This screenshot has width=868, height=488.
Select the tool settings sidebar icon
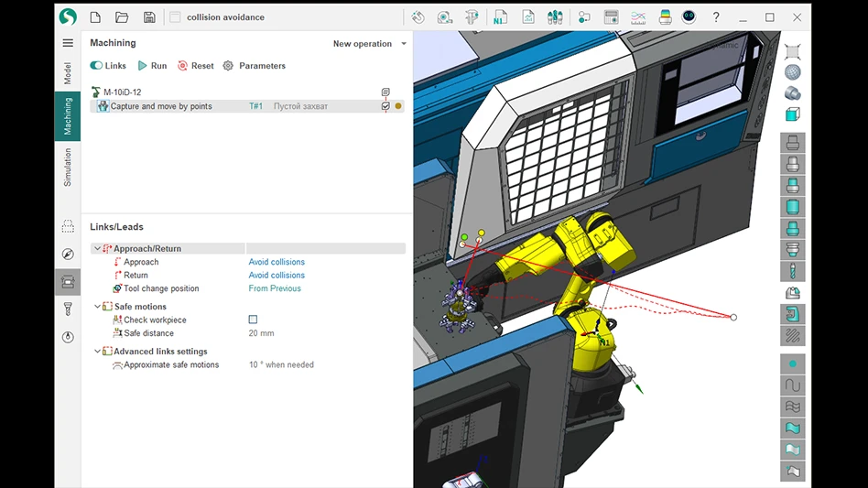pyautogui.click(x=68, y=309)
